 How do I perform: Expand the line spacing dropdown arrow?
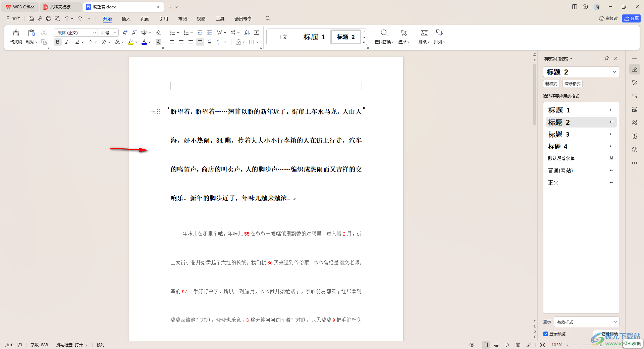point(225,42)
